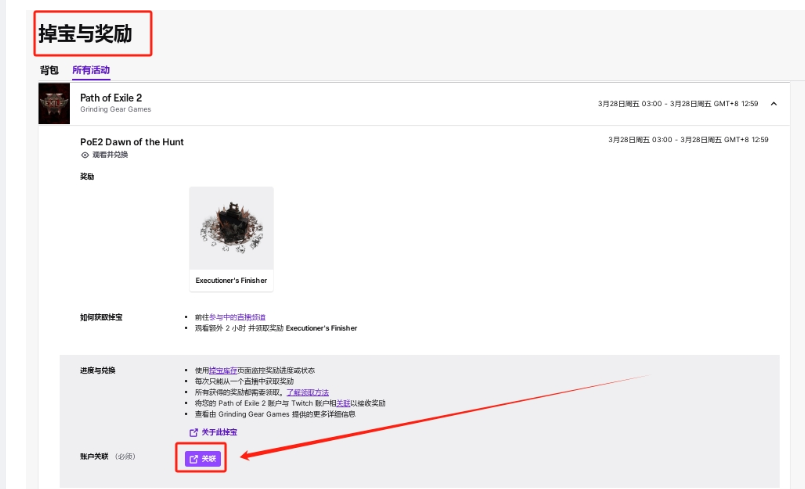Click the Path of Exile 2 title

tap(111, 98)
